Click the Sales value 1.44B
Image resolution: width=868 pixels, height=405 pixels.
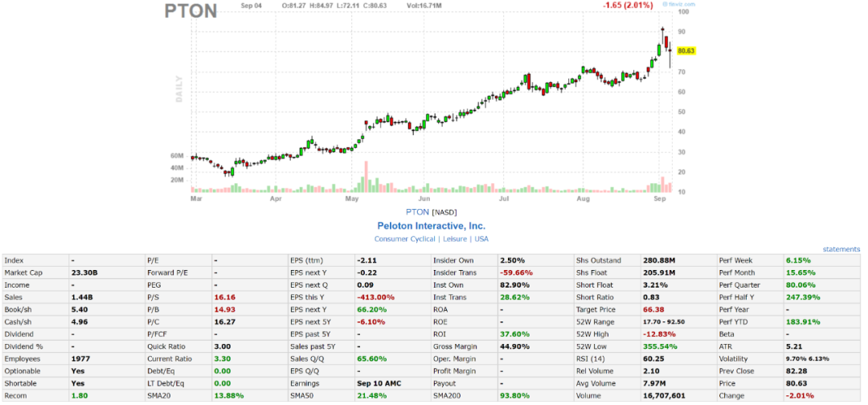(82, 297)
